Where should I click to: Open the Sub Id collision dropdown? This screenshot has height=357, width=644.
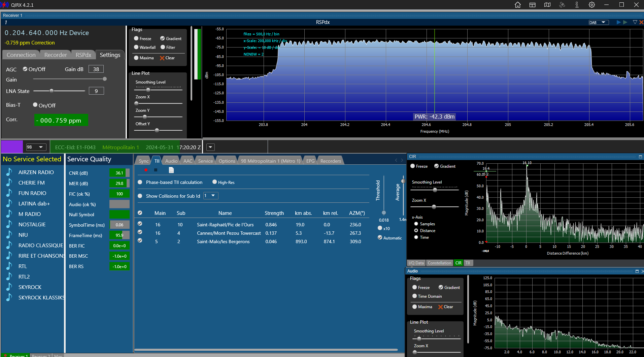(211, 196)
